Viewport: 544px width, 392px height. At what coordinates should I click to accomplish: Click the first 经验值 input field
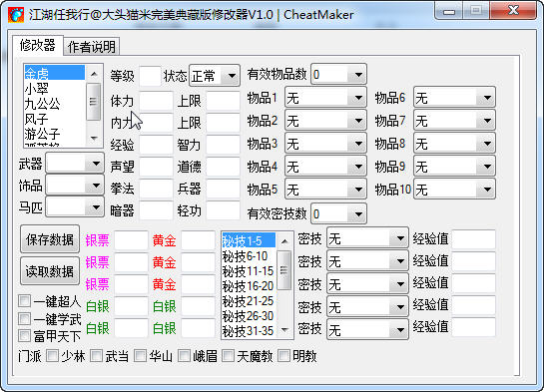point(474,238)
